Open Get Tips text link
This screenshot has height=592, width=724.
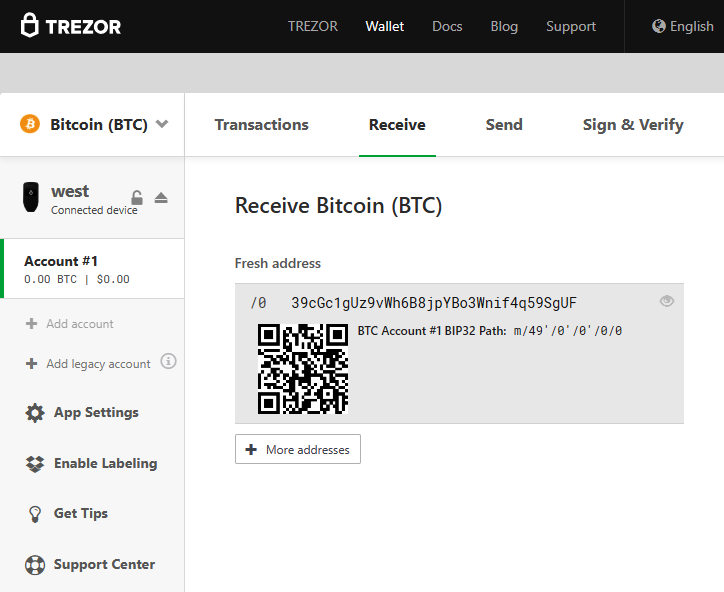tap(81, 513)
